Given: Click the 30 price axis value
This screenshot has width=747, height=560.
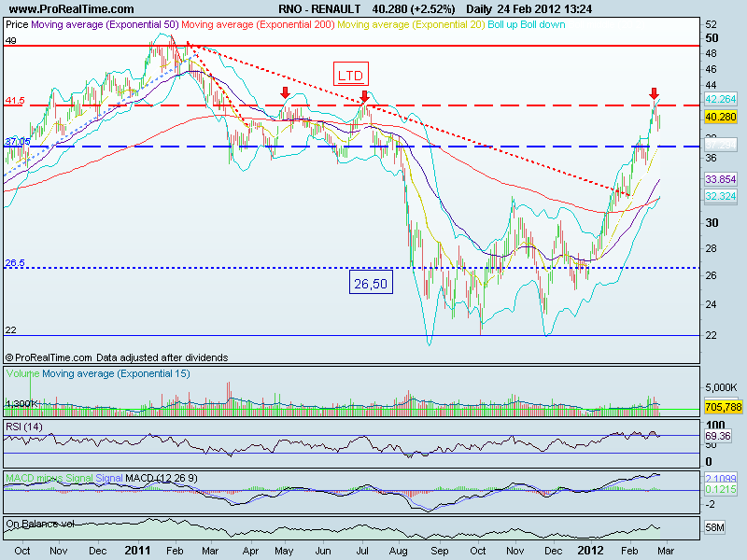Looking at the screenshot, I should [x=712, y=223].
